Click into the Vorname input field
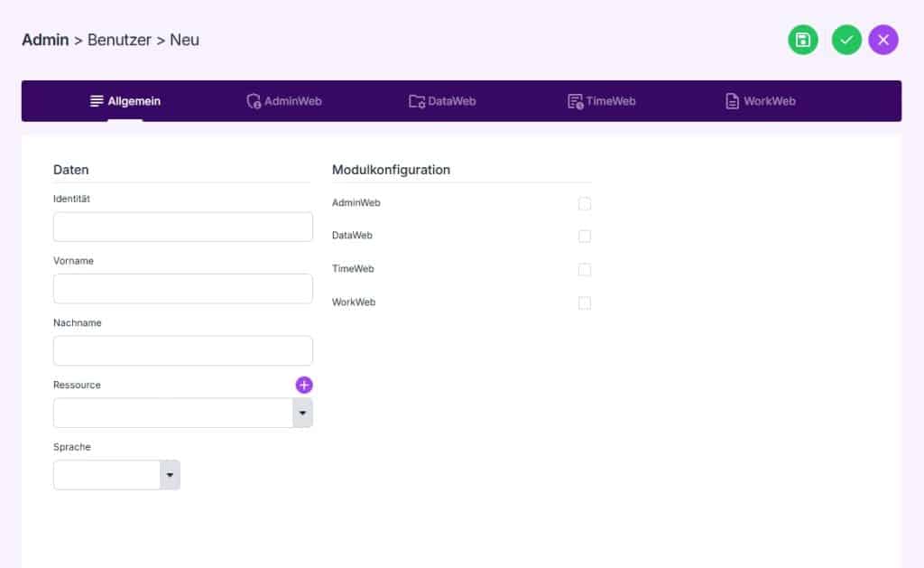 (x=182, y=289)
